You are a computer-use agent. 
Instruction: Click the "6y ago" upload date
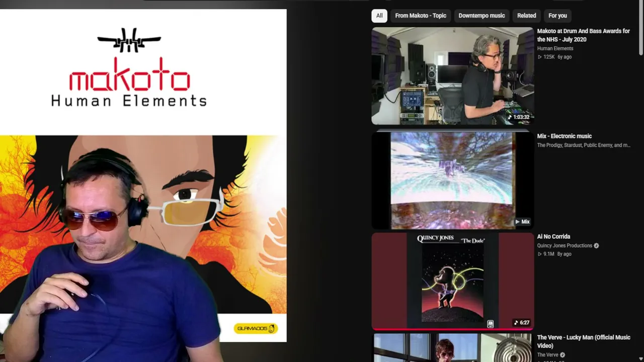pyautogui.click(x=565, y=57)
